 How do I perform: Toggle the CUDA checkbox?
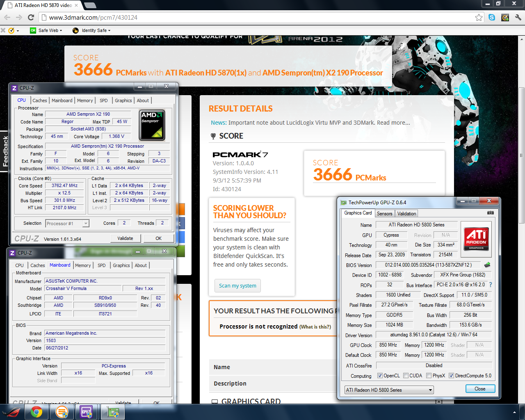tap(406, 376)
